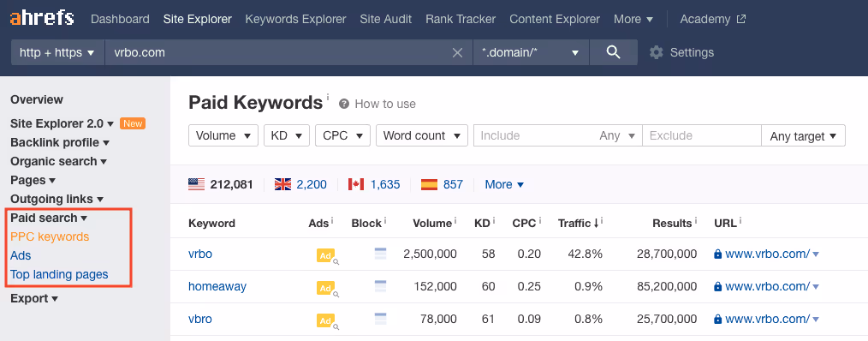Expand Organic search section
The image size is (868, 341).
pos(59,161)
